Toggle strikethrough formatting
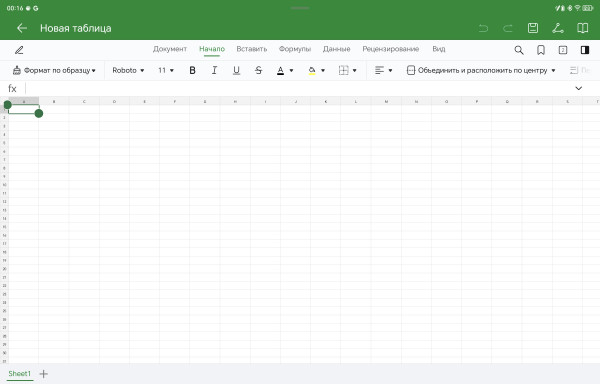Screen dimensions: 600x384 coord(258,70)
